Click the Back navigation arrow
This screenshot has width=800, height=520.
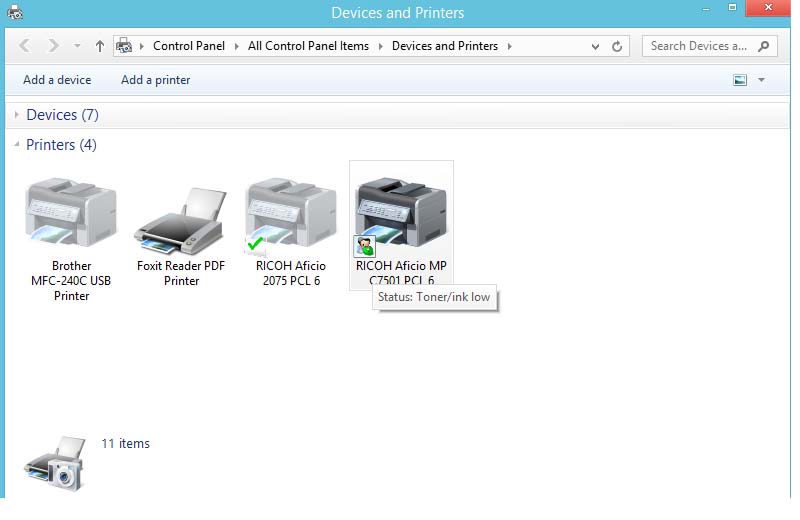pos(25,46)
